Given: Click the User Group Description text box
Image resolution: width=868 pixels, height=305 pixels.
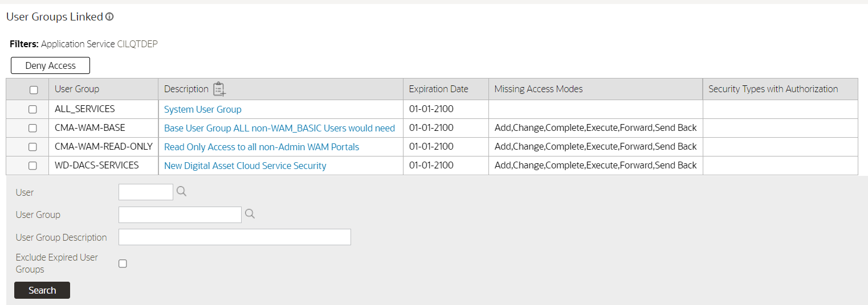Looking at the screenshot, I should tap(234, 237).
